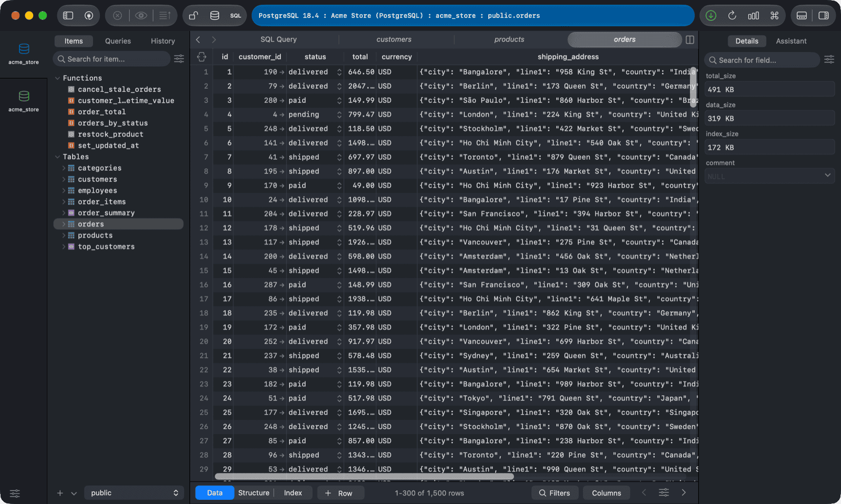841x504 pixels.
Task: Switch to the Assistant tab
Action: pos(791,41)
